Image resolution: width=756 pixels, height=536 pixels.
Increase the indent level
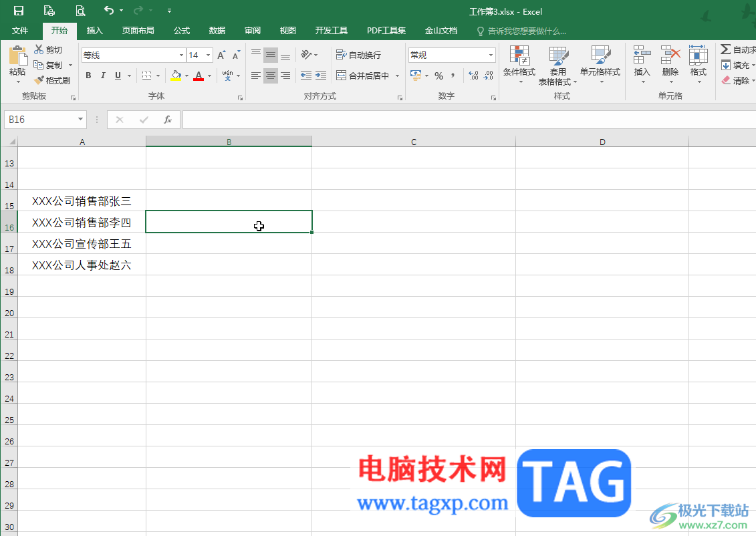321,76
